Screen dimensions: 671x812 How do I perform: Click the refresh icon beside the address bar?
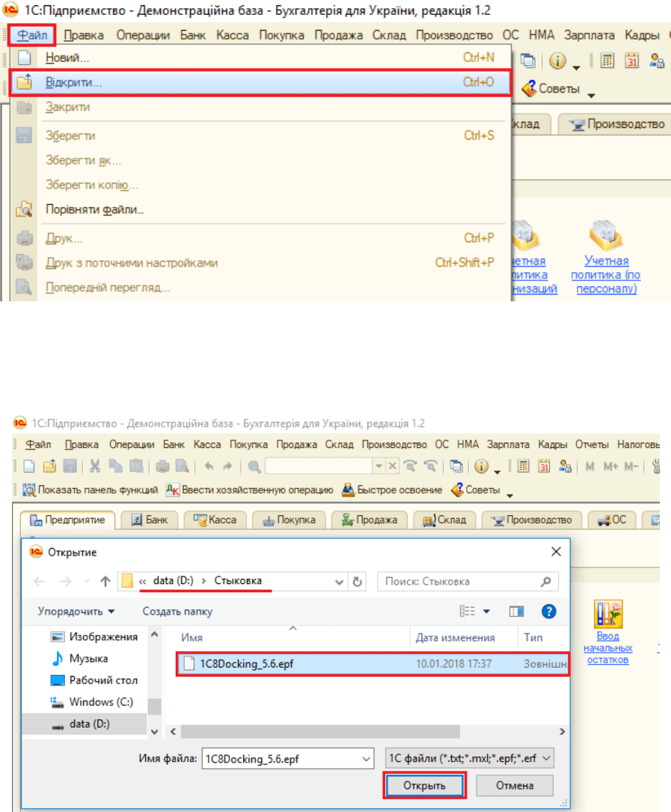click(x=357, y=582)
